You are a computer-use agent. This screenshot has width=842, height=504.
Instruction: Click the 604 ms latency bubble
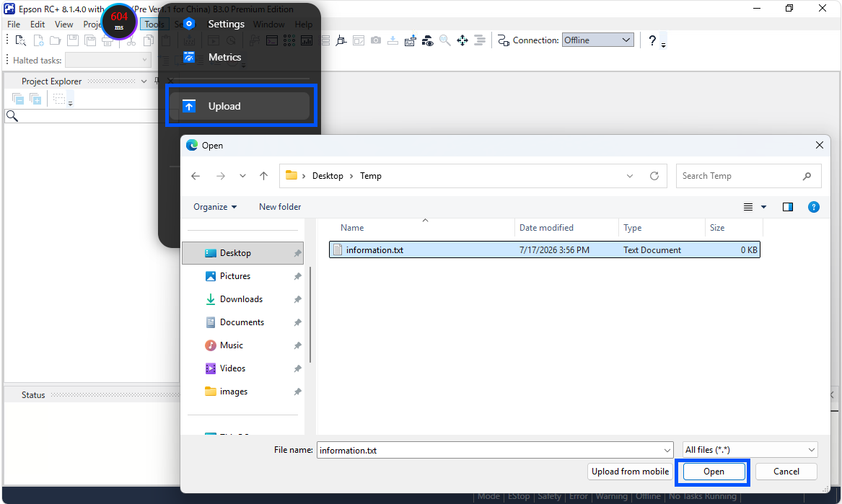point(119,22)
